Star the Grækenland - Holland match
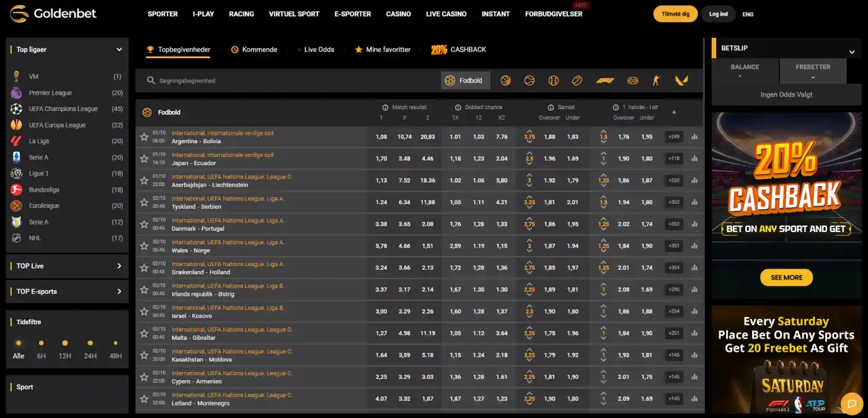 [x=144, y=268]
